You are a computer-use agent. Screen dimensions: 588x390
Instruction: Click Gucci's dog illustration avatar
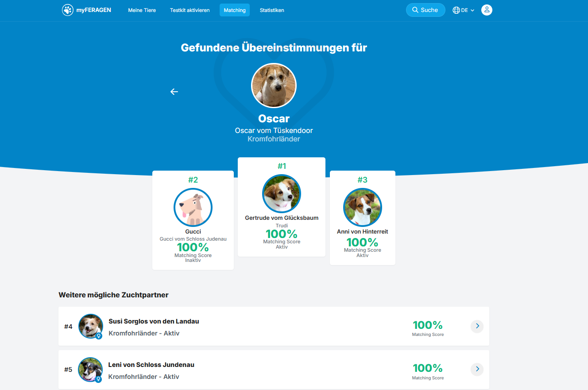pyautogui.click(x=193, y=207)
